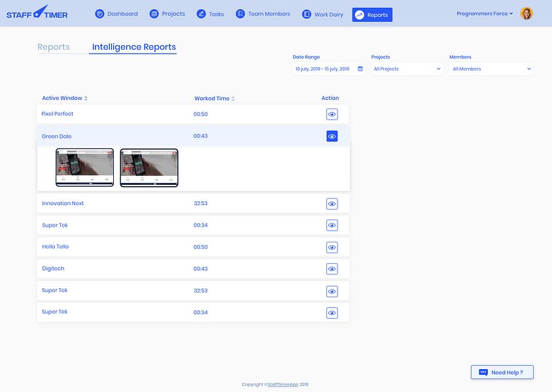Click the Team Members nav icon

pos(240,14)
